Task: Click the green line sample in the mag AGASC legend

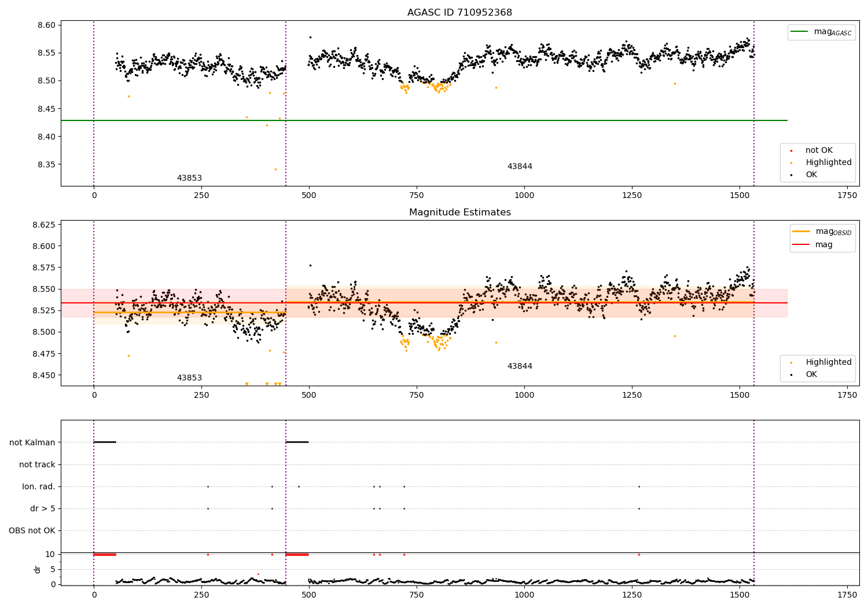Action: pyautogui.click(x=799, y=32)
